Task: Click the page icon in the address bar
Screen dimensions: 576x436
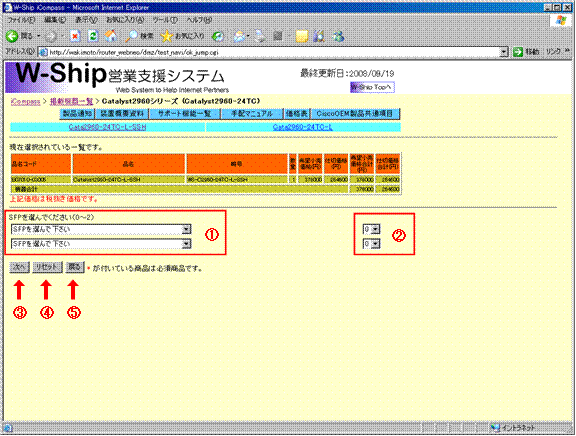Action: 43,52
